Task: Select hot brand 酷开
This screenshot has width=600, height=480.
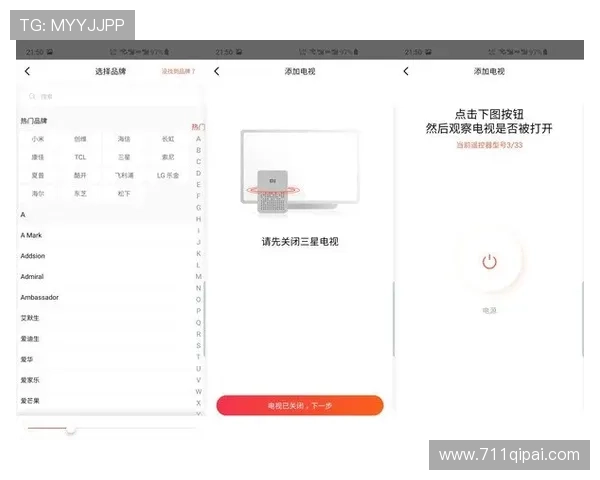Action: [x=80, y=175]
